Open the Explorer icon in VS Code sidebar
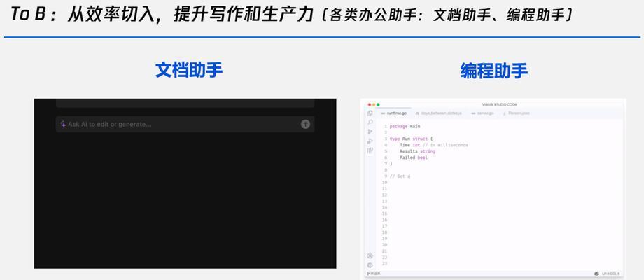This screenshot has width=644, height=280. point(370,113)
